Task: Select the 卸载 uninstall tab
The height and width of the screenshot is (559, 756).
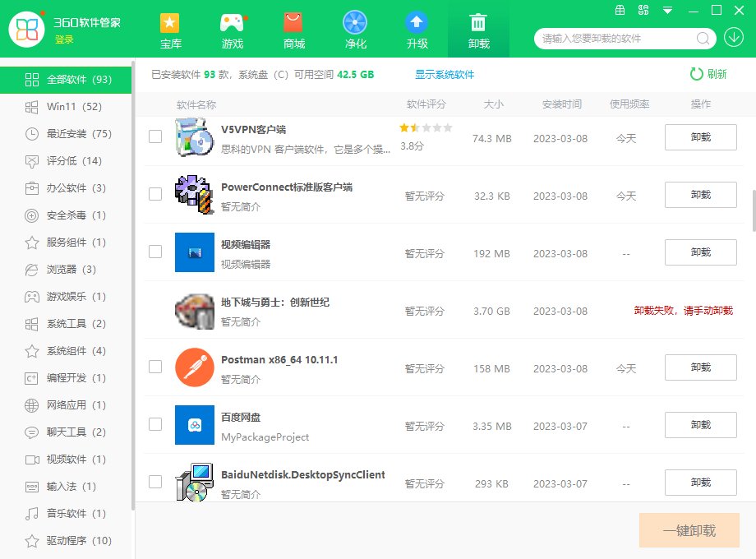Action: (x=479, y=30)
